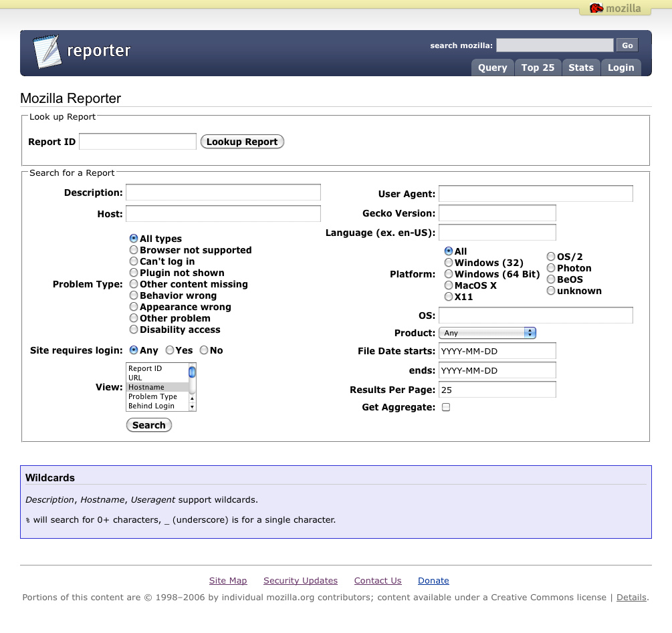Image resolution: width=672 pixels, height=633 pixels.
Task: Select URL in the View list
Action: pyautogui.click(x=157, y=378)
